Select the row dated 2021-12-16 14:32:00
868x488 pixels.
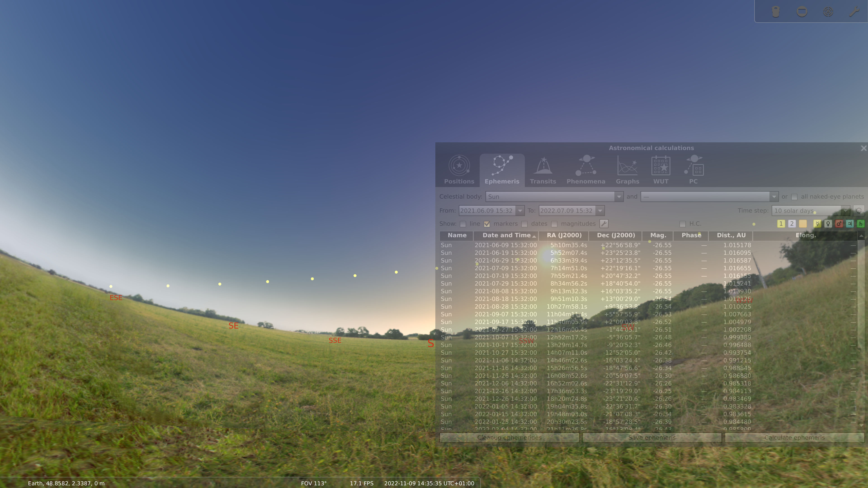click(x=648, y=391)
